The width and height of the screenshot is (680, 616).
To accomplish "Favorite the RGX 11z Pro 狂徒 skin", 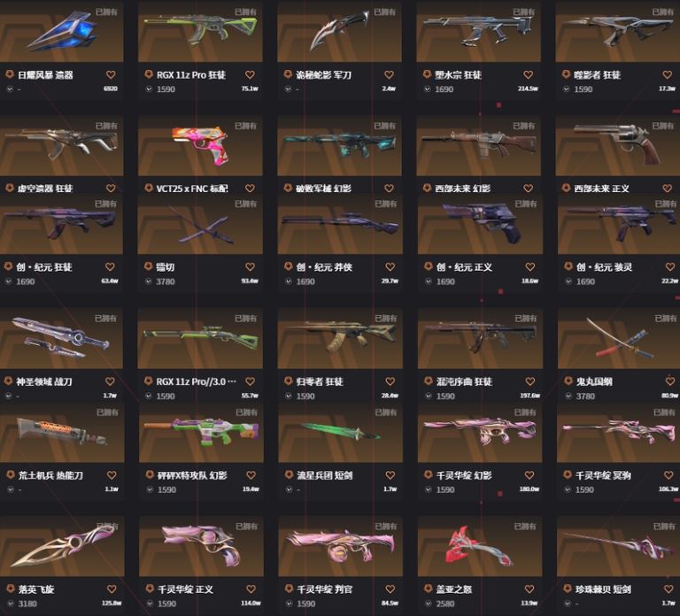I will pos(250,74).
